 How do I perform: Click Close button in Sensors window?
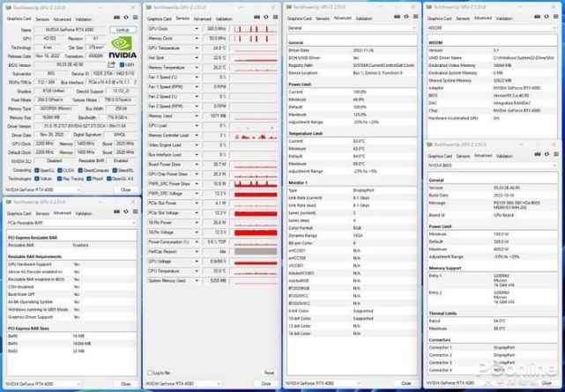point(266,384)
